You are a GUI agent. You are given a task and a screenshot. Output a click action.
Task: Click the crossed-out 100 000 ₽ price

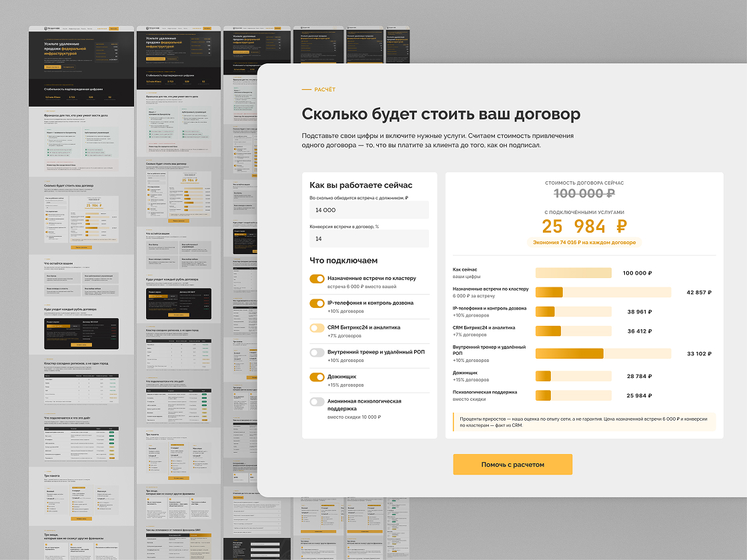(584, 193)
